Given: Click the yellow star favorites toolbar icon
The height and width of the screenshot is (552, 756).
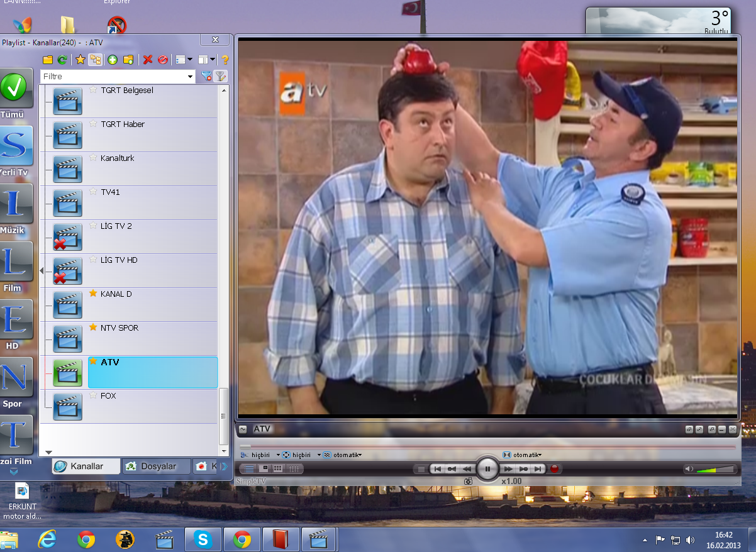Looking at the screenshot, I should coord(81,60).
